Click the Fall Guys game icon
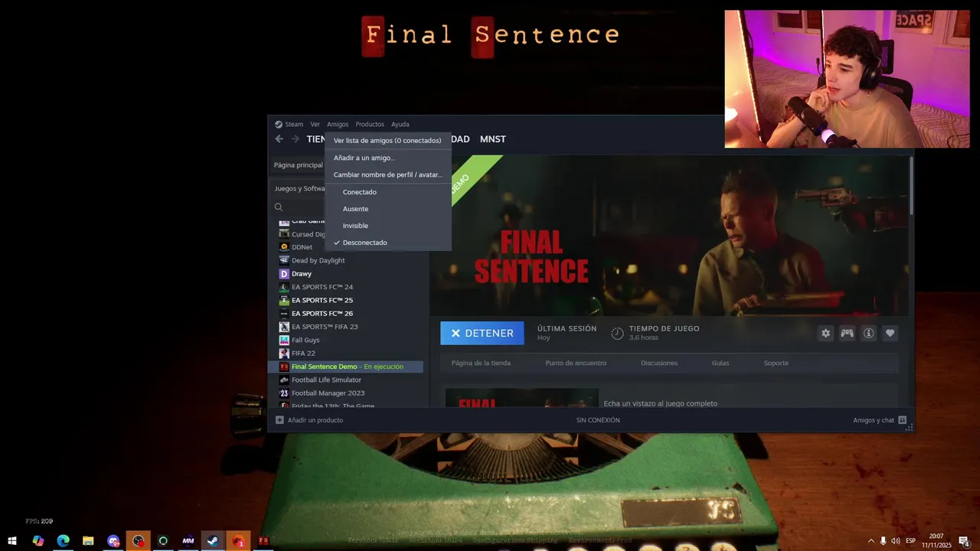Viewport: 980px width, 551px height. pyautogui.click(x=284, y=340)
